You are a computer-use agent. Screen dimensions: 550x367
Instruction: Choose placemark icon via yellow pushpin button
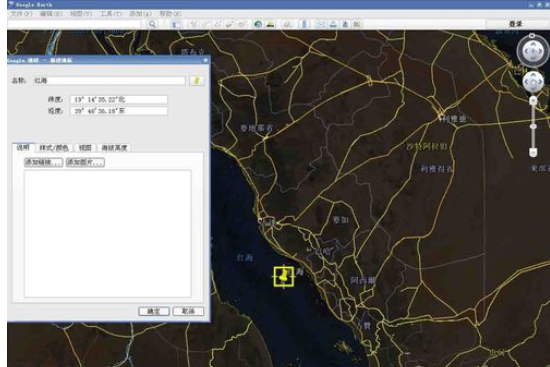[196, 81]
